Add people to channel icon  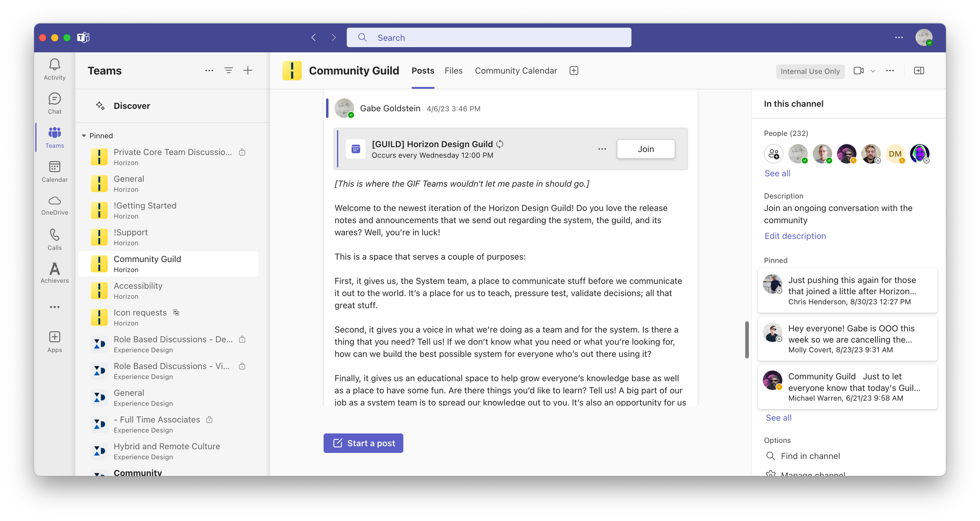773,154
